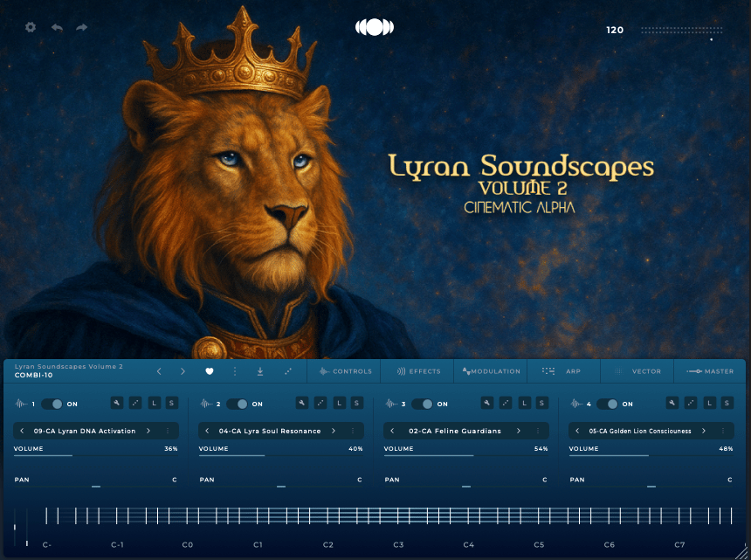Randomize layer 1 sound
The height and width of the screenshot is (560, 751).
point(135,403)
